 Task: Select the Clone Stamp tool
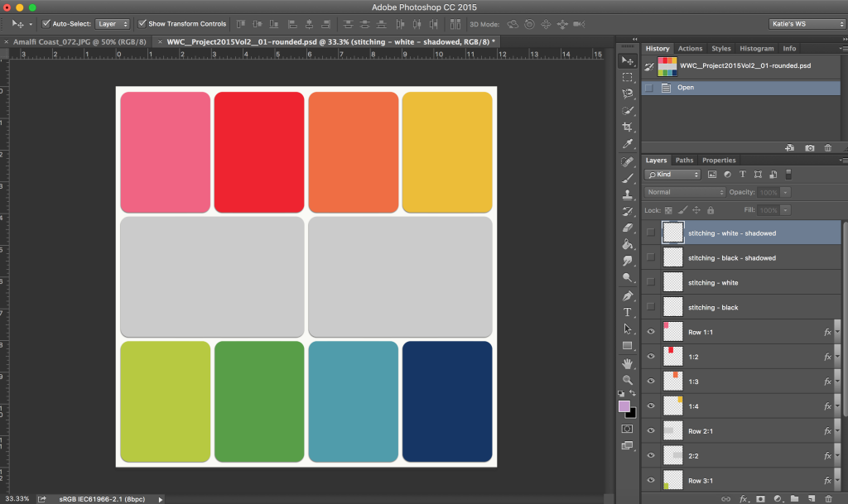(628, 194)
